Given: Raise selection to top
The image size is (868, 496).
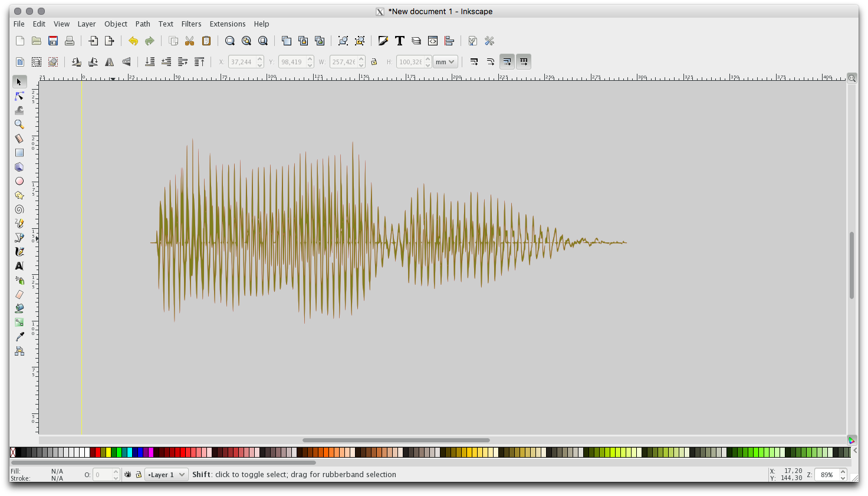Looking at the screenshot, I should (199, 62).
